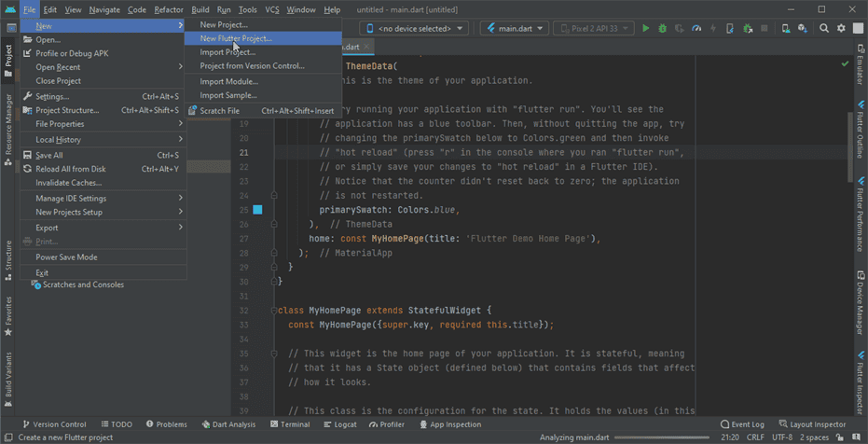Click Power Save Mode menu option
Image resolution: width=868 pixels, height=444 pixels.
coord(66,257)
